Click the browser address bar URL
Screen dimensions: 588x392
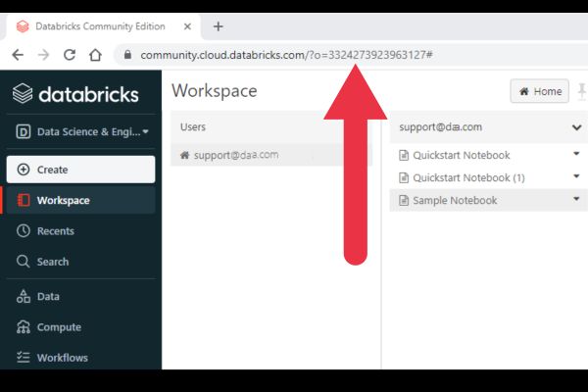(x=286, y=55)
